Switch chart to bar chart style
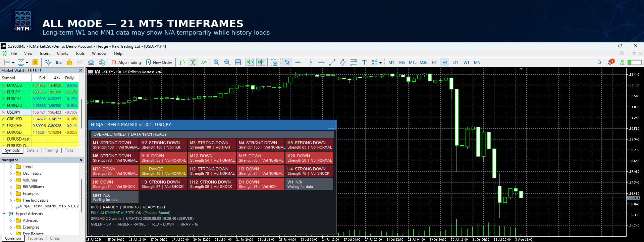The width and height of the screenshot is (644, 242). [182, 62]
